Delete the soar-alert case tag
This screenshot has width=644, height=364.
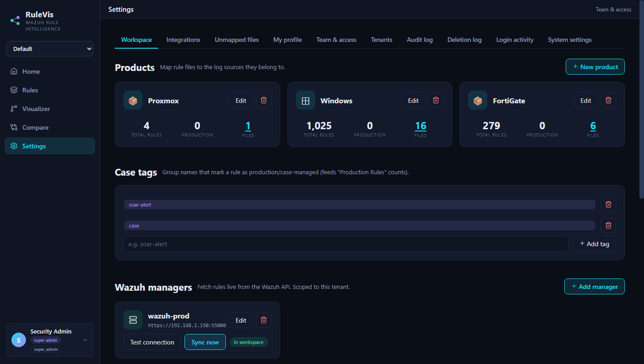pyautogui.click(x=608, y=204)
